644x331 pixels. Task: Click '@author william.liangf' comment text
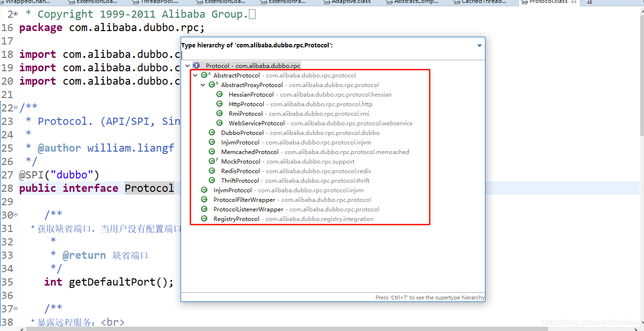click(x=106, y=148)
